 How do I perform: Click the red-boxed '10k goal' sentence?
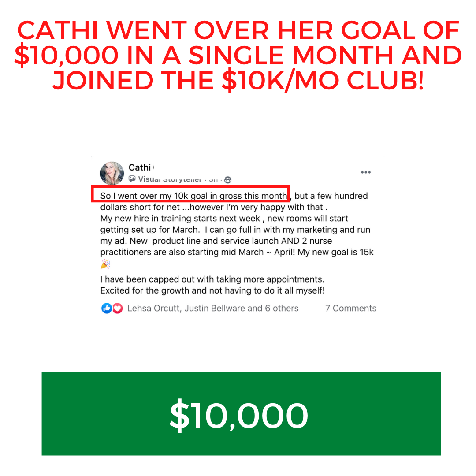coord(190,193)
